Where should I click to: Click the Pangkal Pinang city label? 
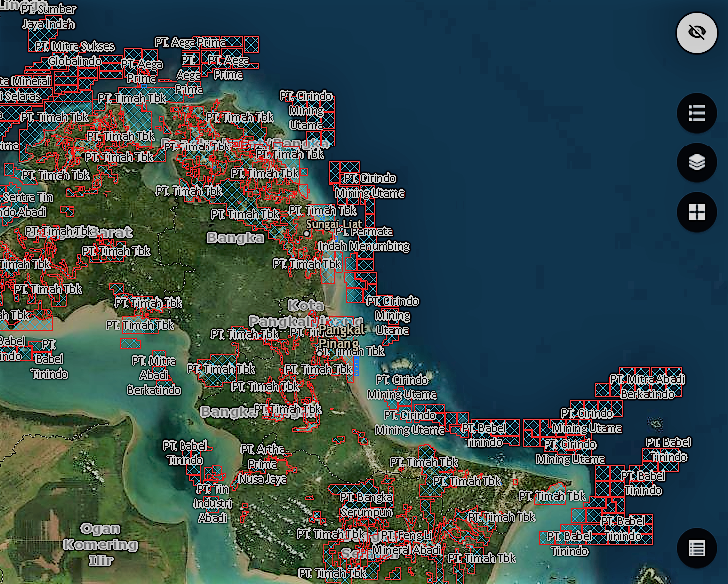click(x=341, y=336)
